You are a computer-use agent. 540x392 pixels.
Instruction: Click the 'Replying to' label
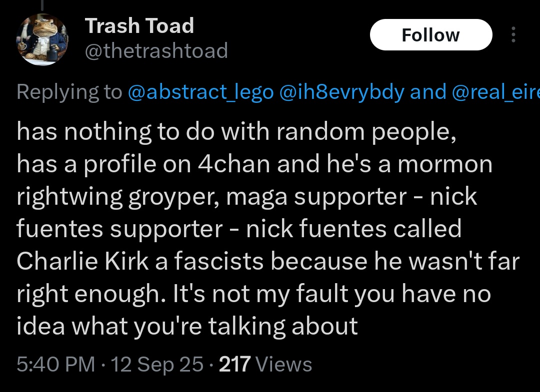69,92
